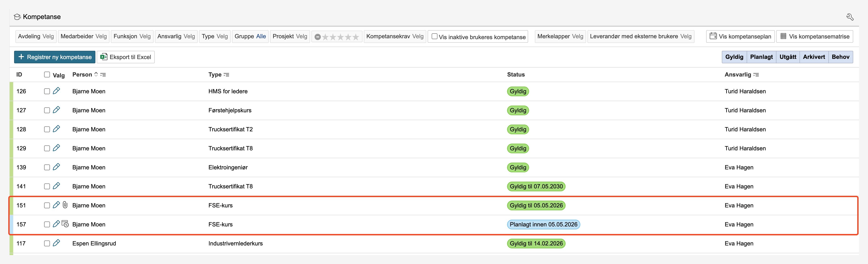This screenshot has height=264, width=868.
Task: Open attachment paperclip on row 151
Action: click(65, 205)
